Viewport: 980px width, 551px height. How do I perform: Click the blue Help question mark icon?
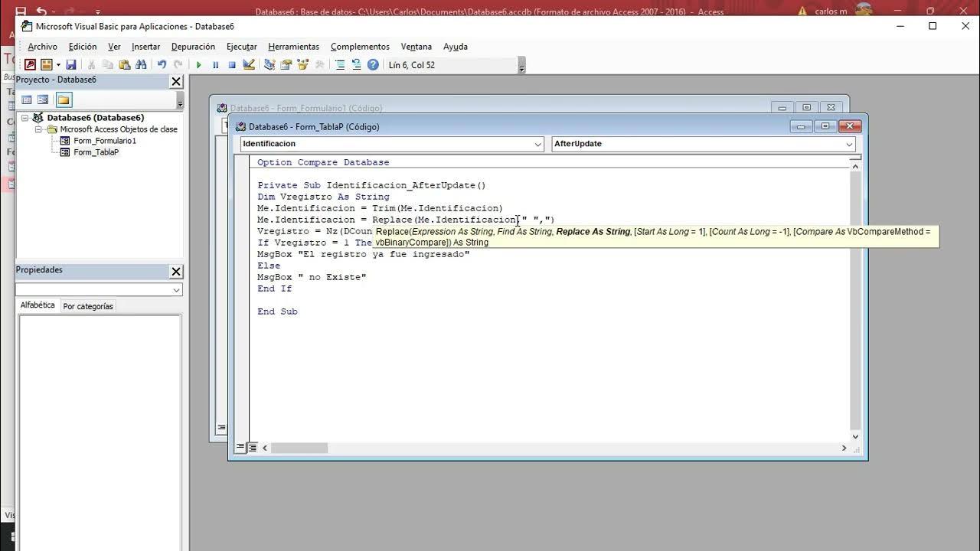tap(373, 65)
